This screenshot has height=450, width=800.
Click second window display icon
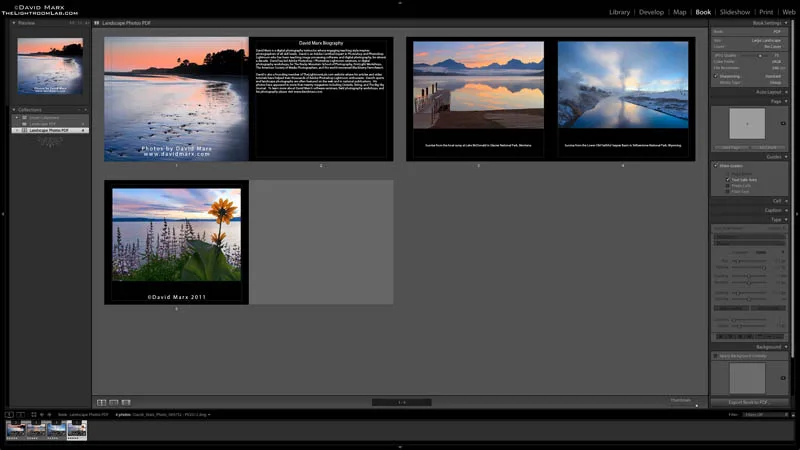click(x=20, y=415)
